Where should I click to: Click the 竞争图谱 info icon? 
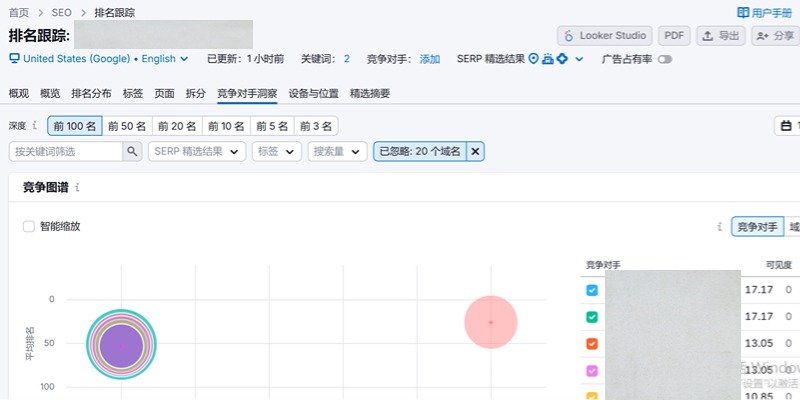[78, 188]
